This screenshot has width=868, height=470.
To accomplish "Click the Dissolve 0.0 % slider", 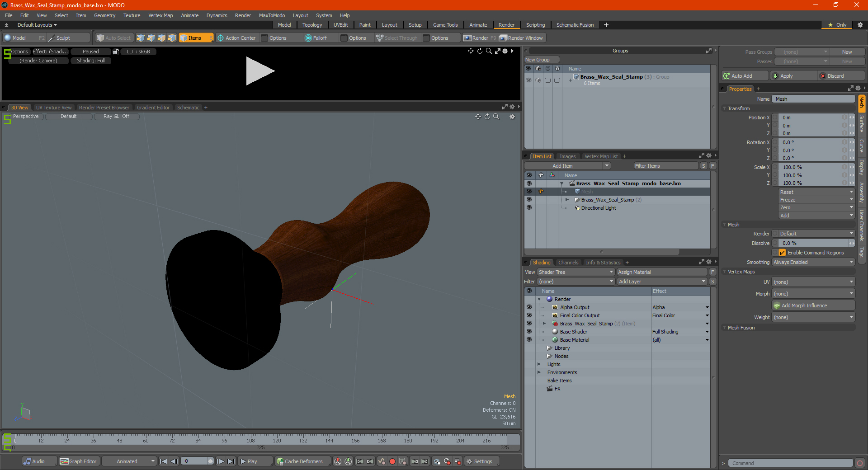I will click(x=813, y=243).
